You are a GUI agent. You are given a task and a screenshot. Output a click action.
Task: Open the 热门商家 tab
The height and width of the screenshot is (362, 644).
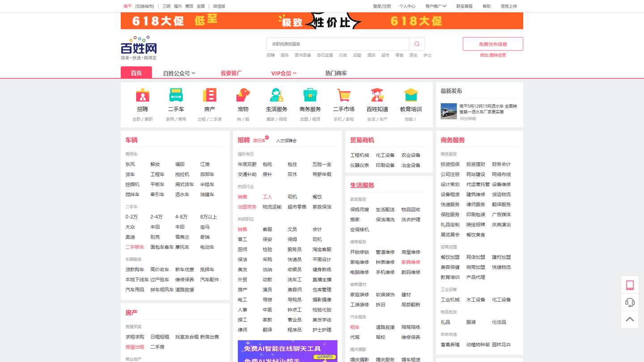click(x=336, y=73)
